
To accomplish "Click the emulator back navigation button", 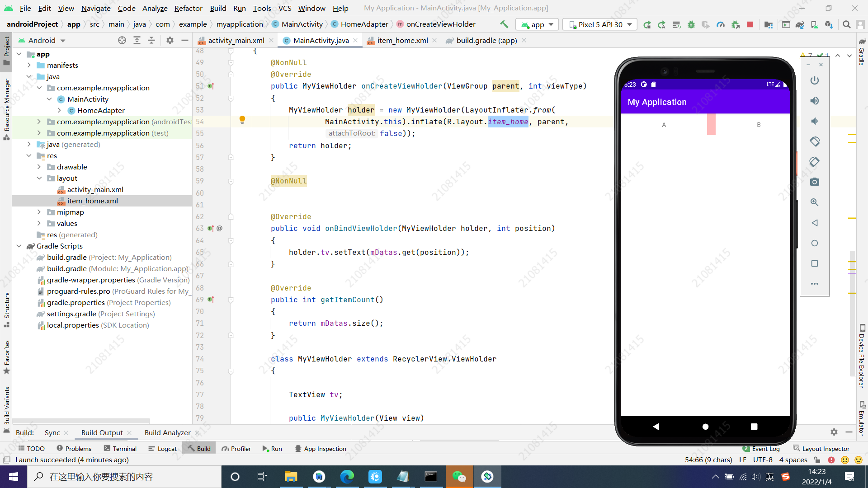I will 656,426.
